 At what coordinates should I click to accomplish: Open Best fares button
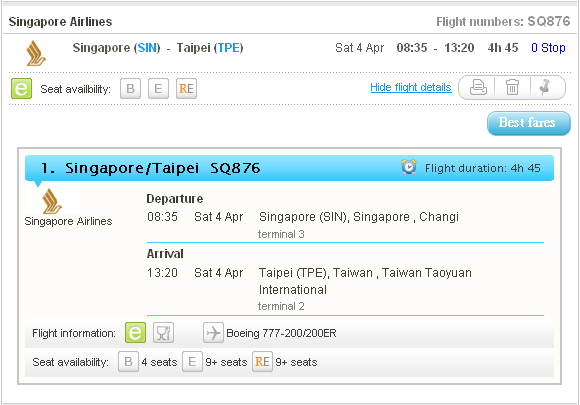[x=529, y=123]
